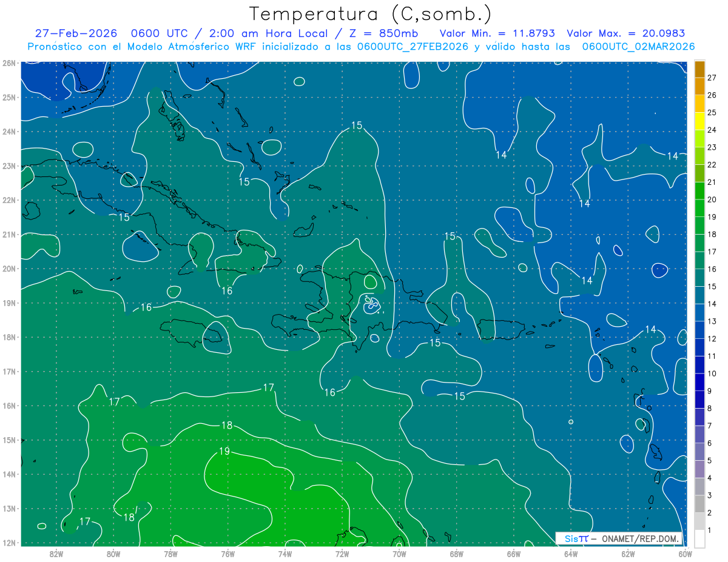Click the color bar legend value 27
This screenshot has height=562, width=728.
click(x=712, y=78)
